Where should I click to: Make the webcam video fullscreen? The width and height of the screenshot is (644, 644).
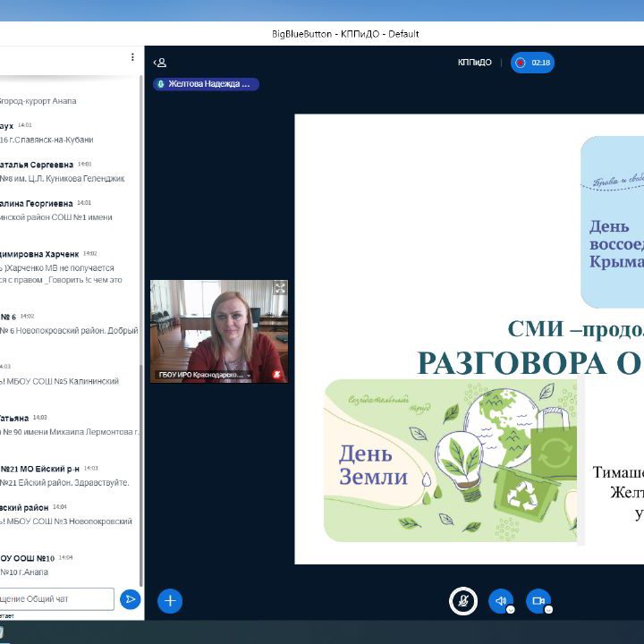pos(279,288)
